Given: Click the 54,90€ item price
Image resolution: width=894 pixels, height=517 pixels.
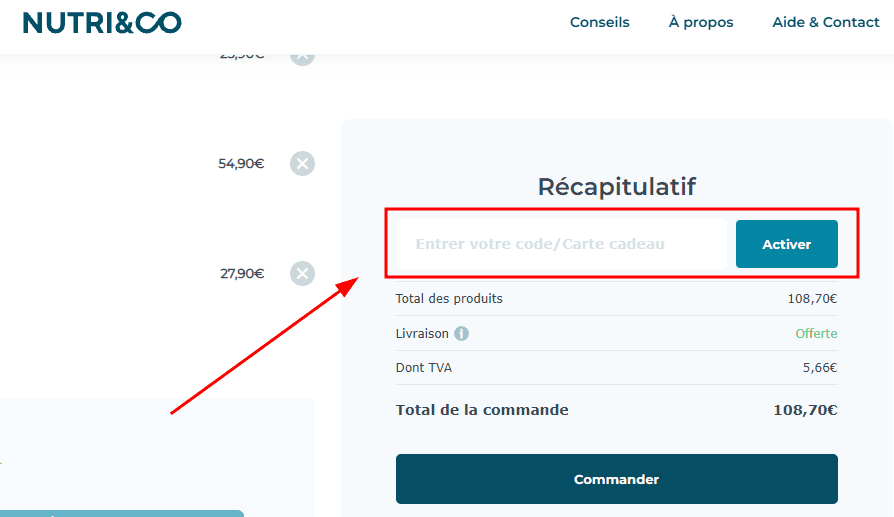Looking at the screenshot, I should point(241,163).
